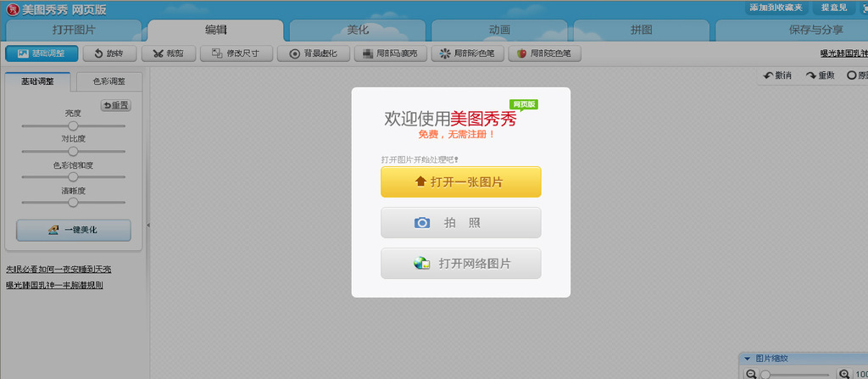
Task: Click the 清晰度 sharpness slider
Action: (73, 203)
